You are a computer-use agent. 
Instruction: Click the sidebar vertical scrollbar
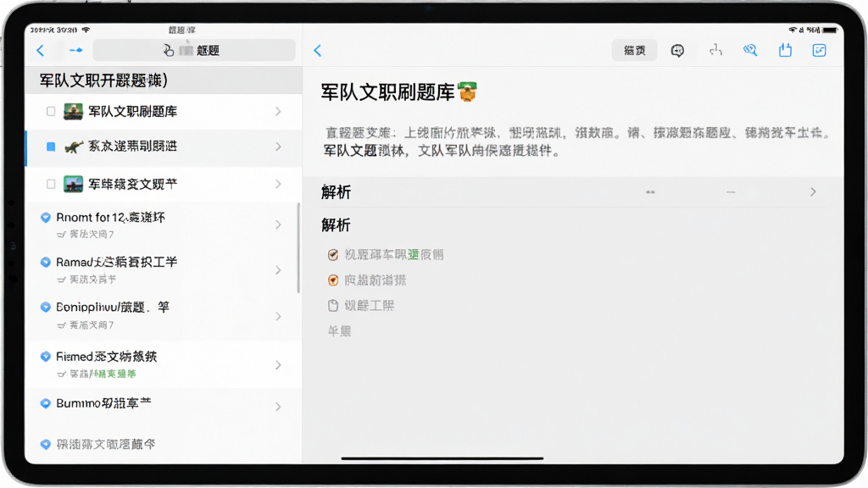click(298, 247)
